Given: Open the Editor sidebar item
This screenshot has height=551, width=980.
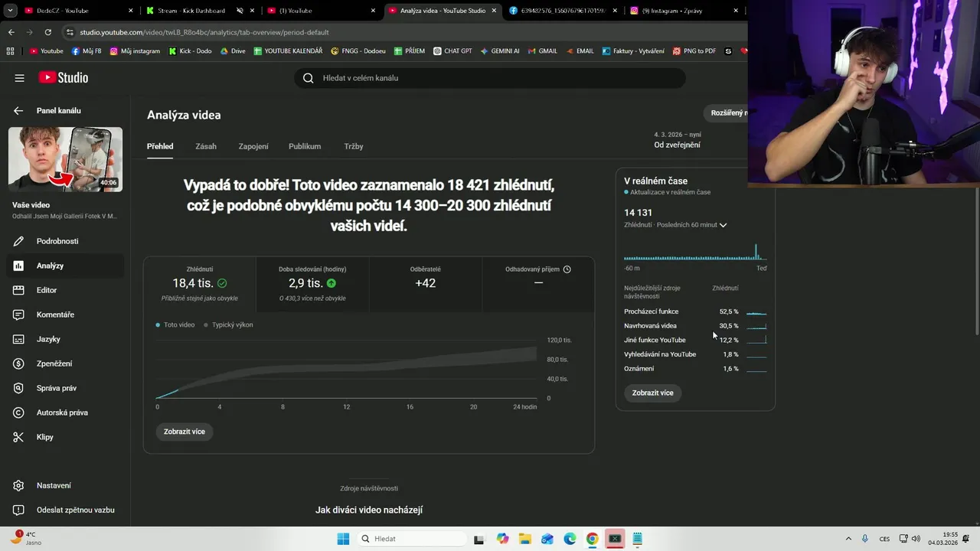Looking at the screenshot, I should (65, 290).
